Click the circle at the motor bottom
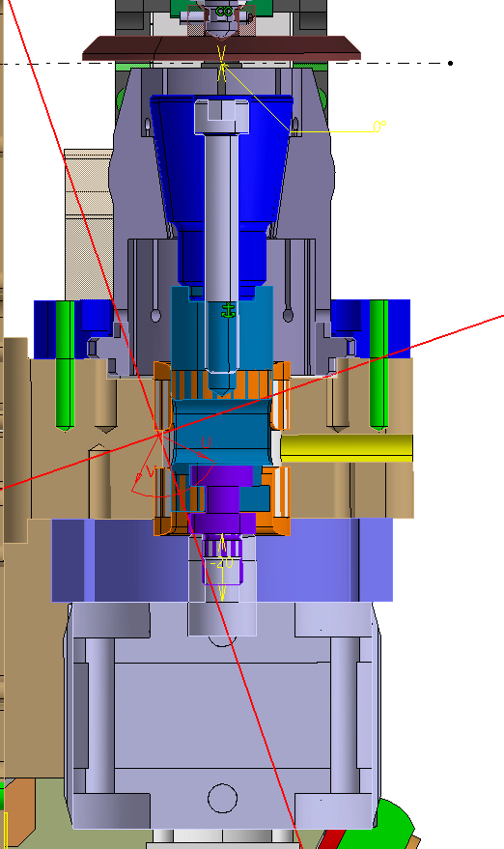Image resolution: width=504 pixels, height=849 pixels. click(x=222, y=798)
